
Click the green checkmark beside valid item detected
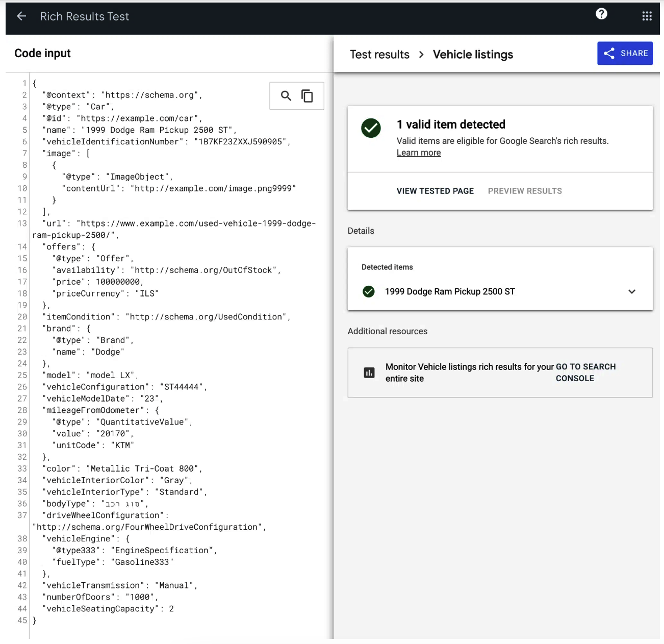tap(371, 128)
